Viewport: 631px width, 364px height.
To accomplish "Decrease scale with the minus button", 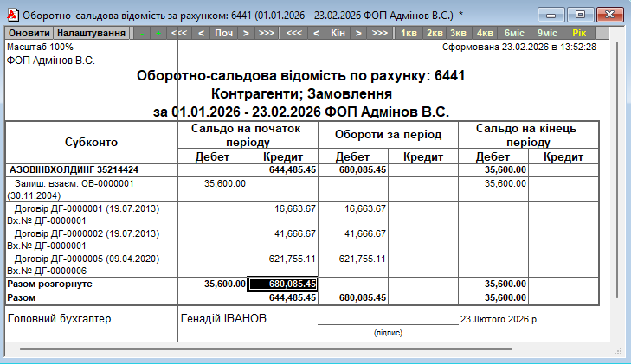I will [x=140, y=33].
